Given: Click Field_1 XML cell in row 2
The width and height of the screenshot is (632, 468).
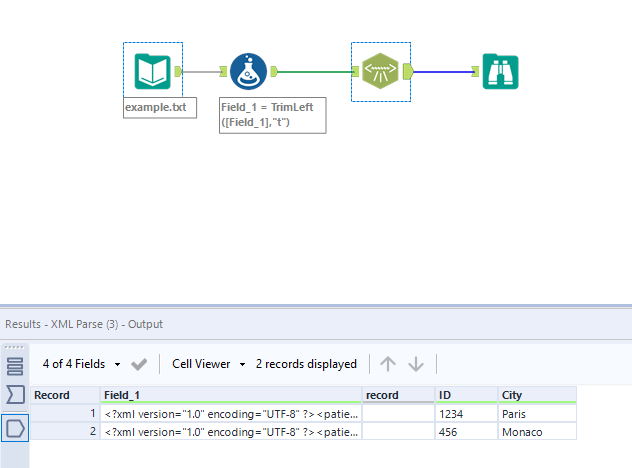Looking at the screenshot, I should [x=231, y=432].
